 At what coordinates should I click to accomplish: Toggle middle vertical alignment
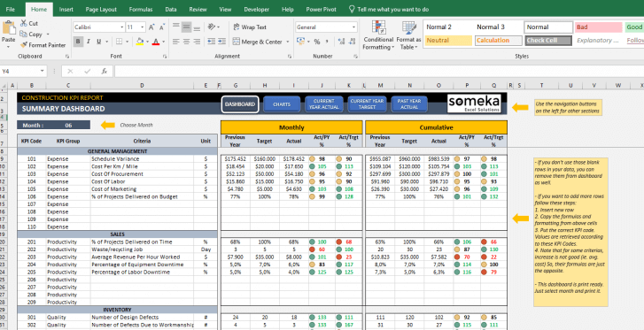pyautogui.click(x=186, y=27)
